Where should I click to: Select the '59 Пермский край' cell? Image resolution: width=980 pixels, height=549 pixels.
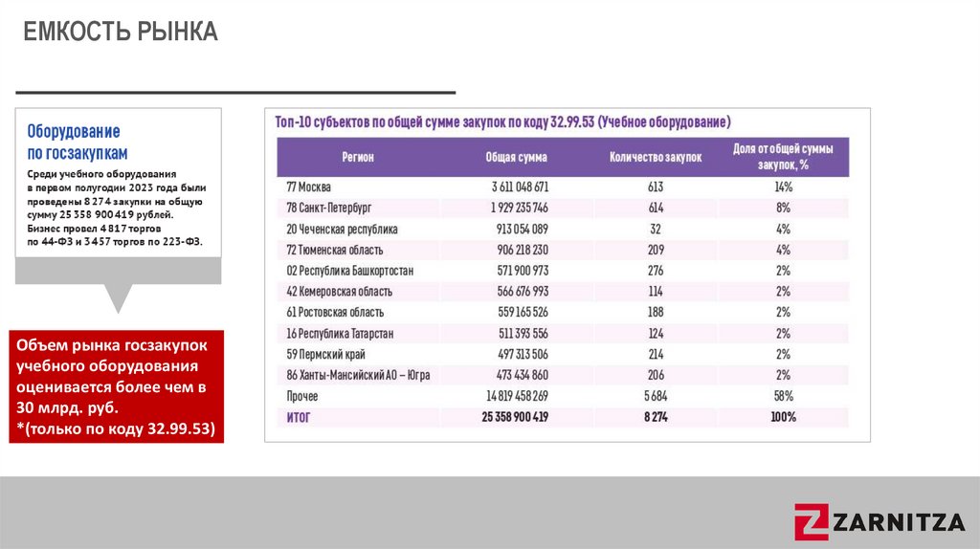tap(325, 354)
